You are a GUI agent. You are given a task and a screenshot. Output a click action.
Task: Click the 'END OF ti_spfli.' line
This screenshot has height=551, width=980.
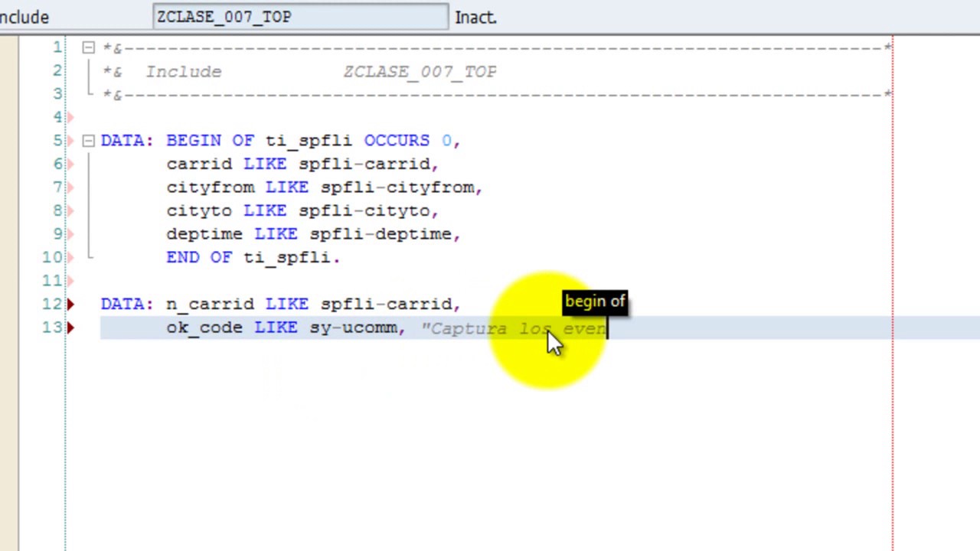coord(253,258)
